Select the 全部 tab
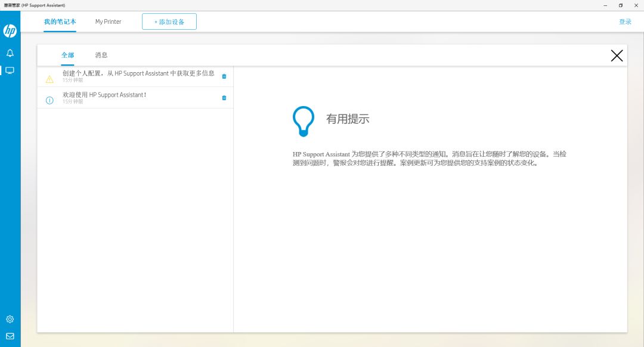This screenshot has height=347, width=644. tap(68, 55)
